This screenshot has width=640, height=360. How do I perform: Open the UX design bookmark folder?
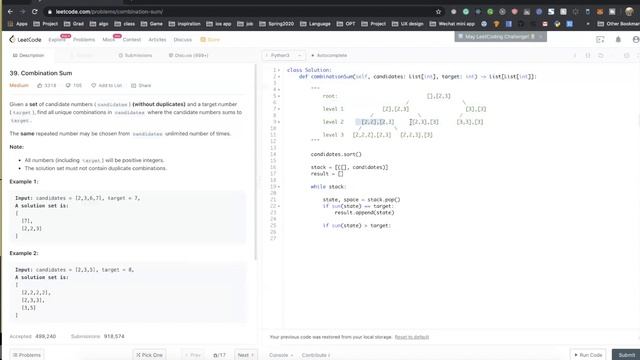408,24
